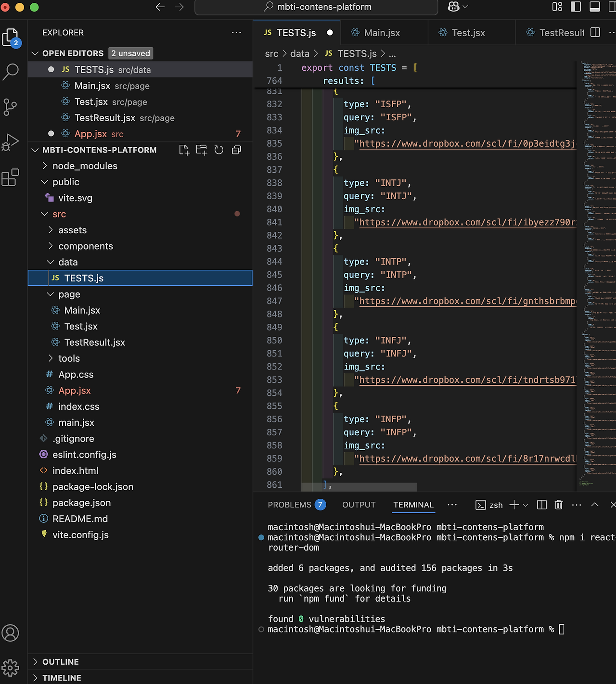
Task: Open the Run and Debug view
Action: [11, 142]
